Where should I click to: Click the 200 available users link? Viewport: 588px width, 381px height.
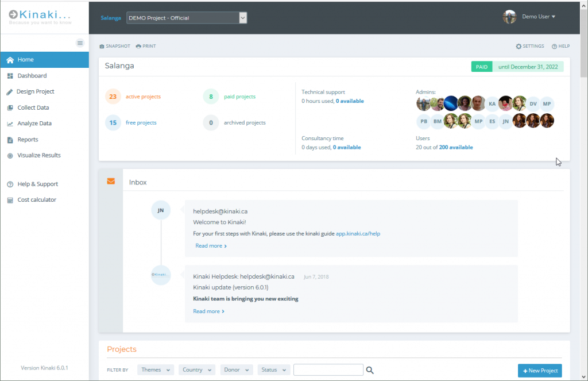(x=455, y=148)
